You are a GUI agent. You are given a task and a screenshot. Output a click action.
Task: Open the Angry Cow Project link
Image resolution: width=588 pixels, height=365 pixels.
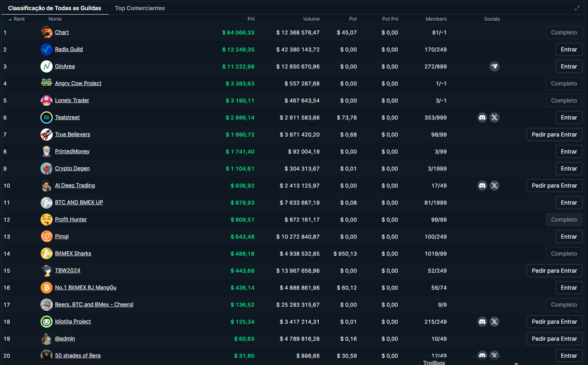pos(78,83)
